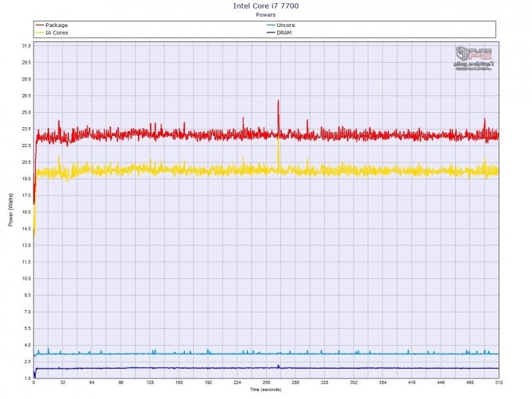Click the 19.0 y-axis value
This screenshot has width=532, height=399.
tap(26, 179)
